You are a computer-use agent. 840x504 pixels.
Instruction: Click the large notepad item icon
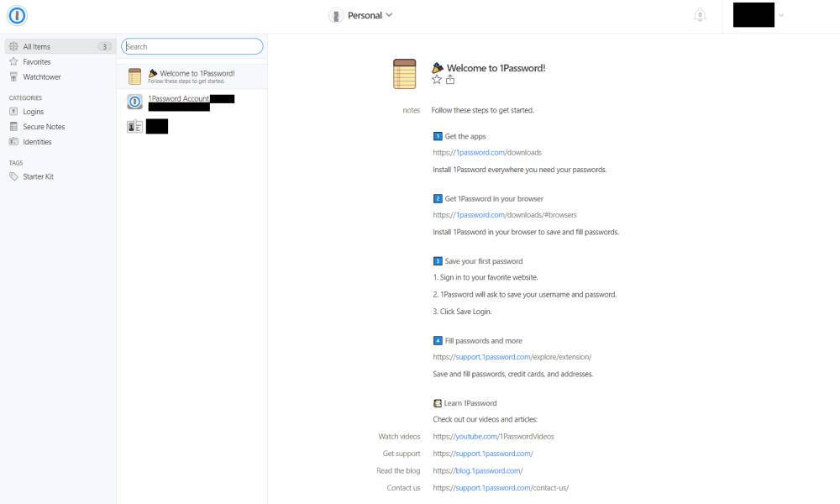pyautogui.click(x=405, y=74)
